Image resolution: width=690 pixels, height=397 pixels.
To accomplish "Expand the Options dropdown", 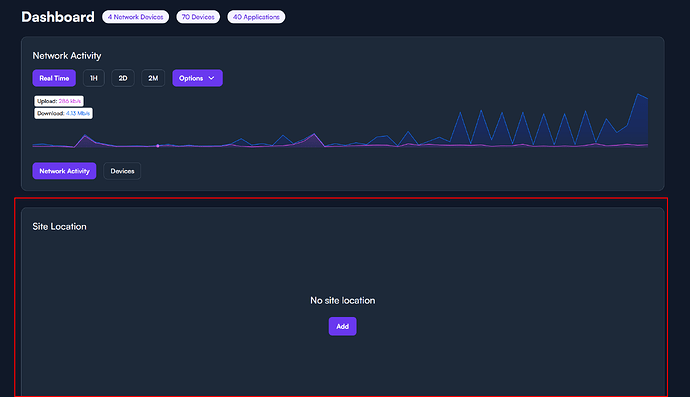I will [x=197, y=78].
